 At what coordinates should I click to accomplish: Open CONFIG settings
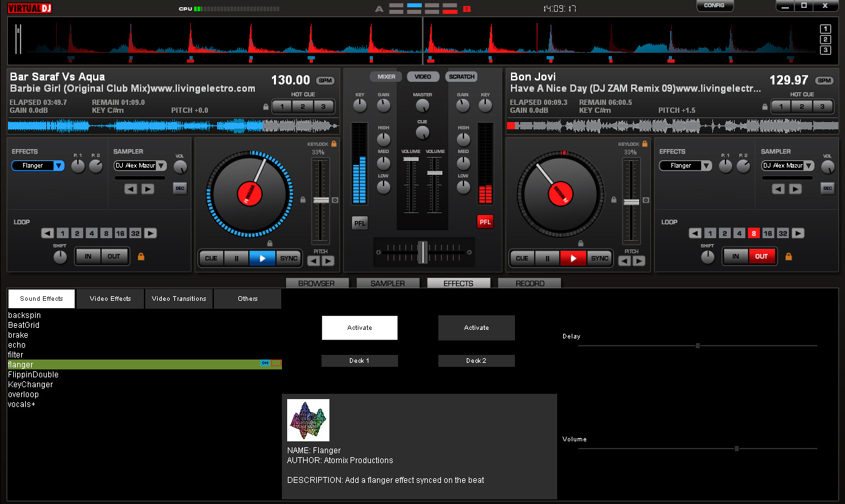[x=715, y=5]
